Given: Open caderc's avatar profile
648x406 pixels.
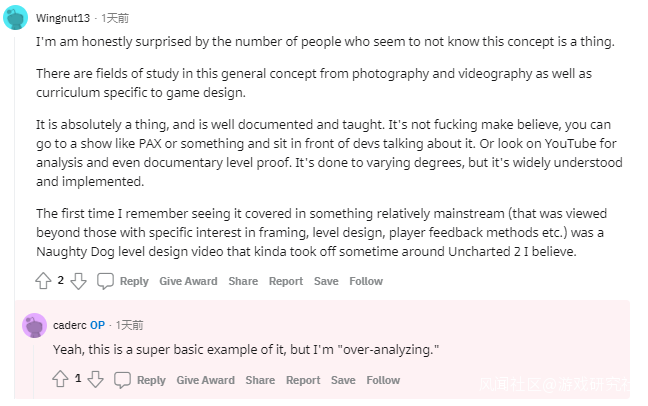Looking at the screenshot, I should pos(35,325).
